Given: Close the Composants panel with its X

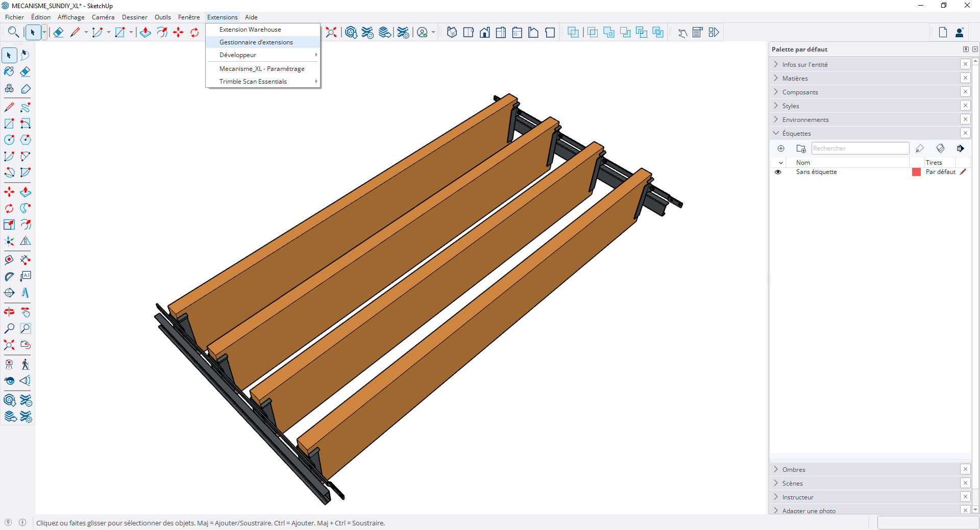Looking at the screenshot, I should click(965, 92).
